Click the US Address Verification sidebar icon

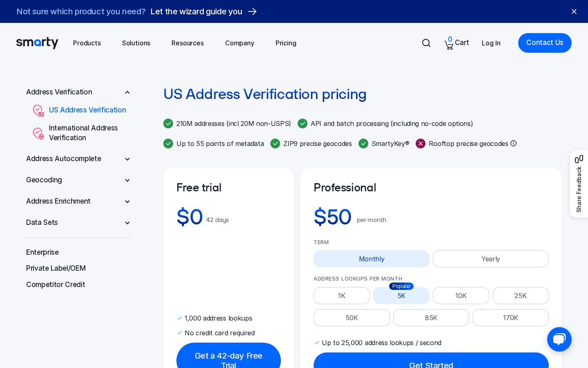[38, 110]
